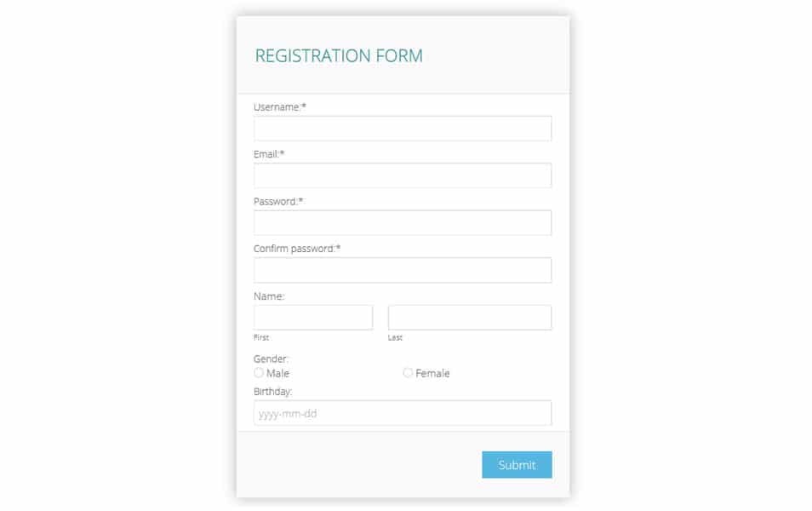
Task: Click the small "First" caption text
Action: 261,338
